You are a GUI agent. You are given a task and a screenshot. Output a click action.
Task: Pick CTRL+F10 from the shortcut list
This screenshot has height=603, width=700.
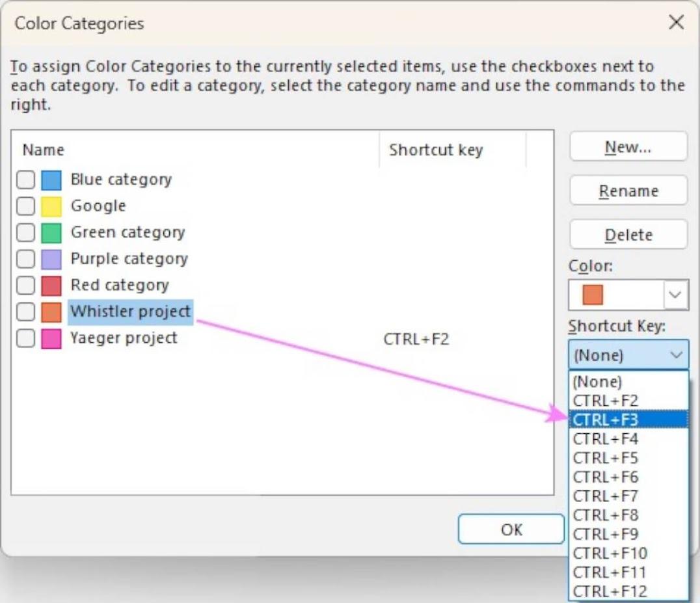pyautogui.click(x=628, y=554)
